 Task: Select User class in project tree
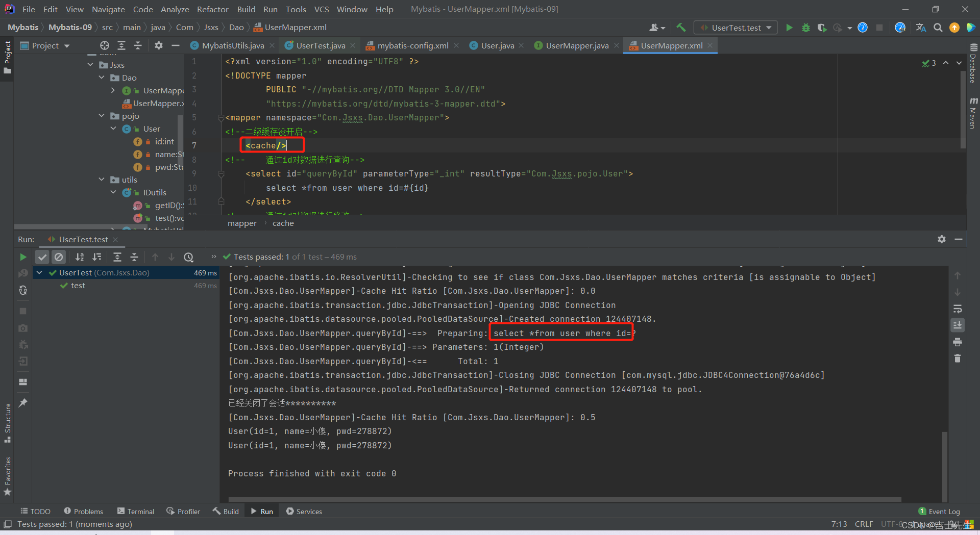[x=152, y=129]
